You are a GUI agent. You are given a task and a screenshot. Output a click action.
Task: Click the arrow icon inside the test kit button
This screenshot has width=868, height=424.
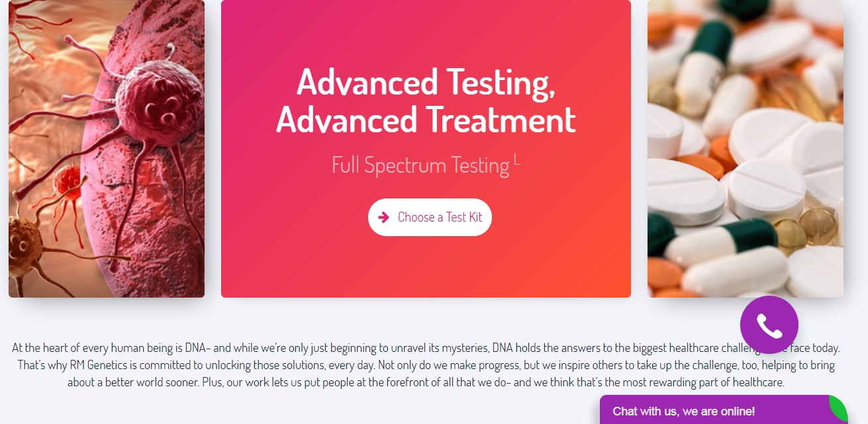point(383,217)
